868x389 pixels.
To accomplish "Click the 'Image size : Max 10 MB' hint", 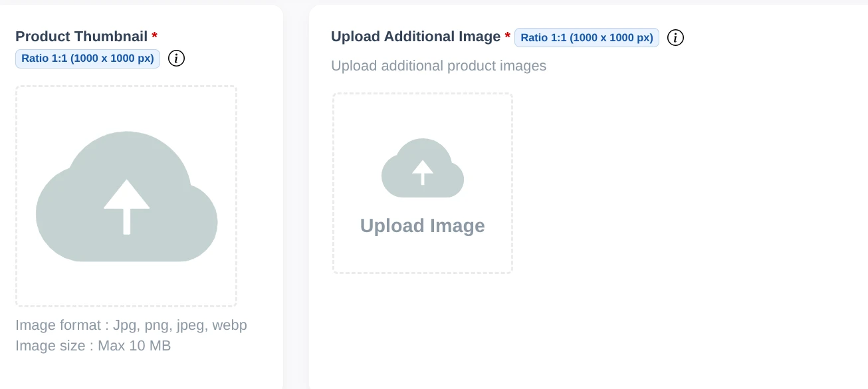I will tap(93, 346).
